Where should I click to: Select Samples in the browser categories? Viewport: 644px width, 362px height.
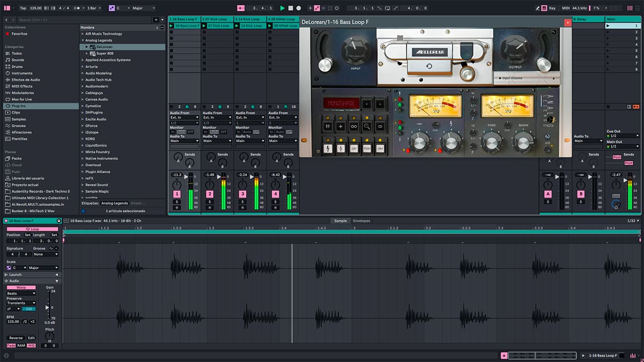18,119
